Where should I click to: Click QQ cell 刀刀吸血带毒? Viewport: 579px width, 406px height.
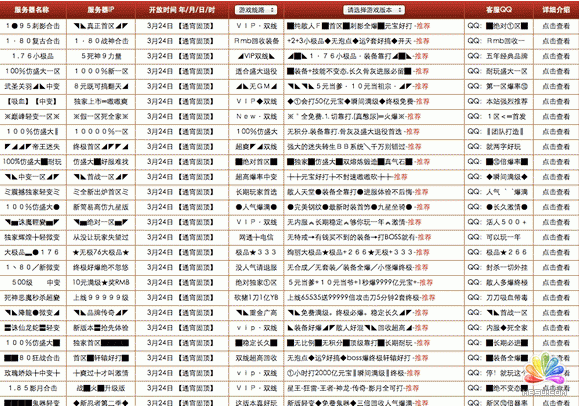[x=507, y=298]
